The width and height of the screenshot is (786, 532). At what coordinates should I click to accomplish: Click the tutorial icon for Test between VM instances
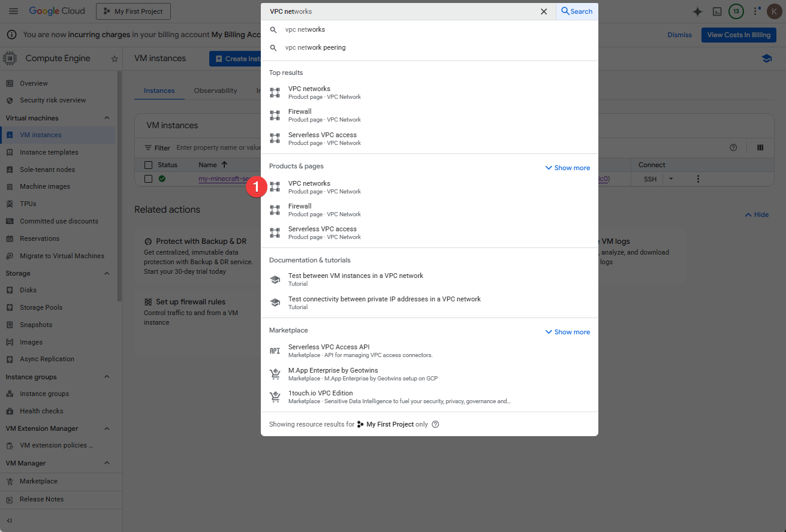point(275,279)
